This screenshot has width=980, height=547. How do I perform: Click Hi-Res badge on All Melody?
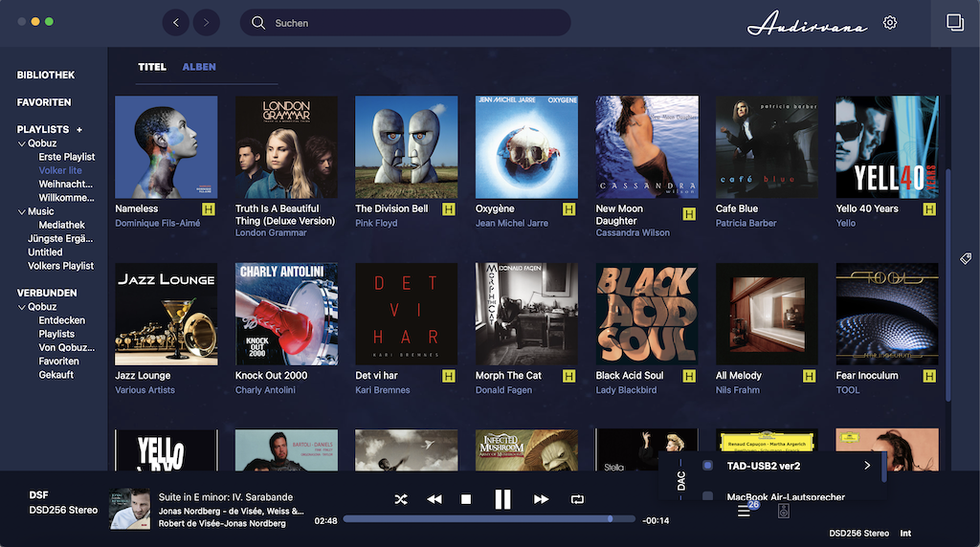pos(810,376)
